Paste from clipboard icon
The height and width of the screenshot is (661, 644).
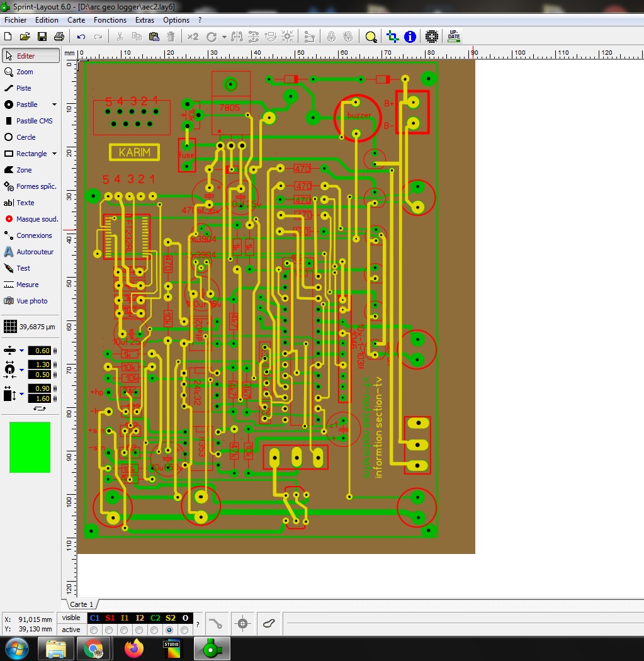154,37
